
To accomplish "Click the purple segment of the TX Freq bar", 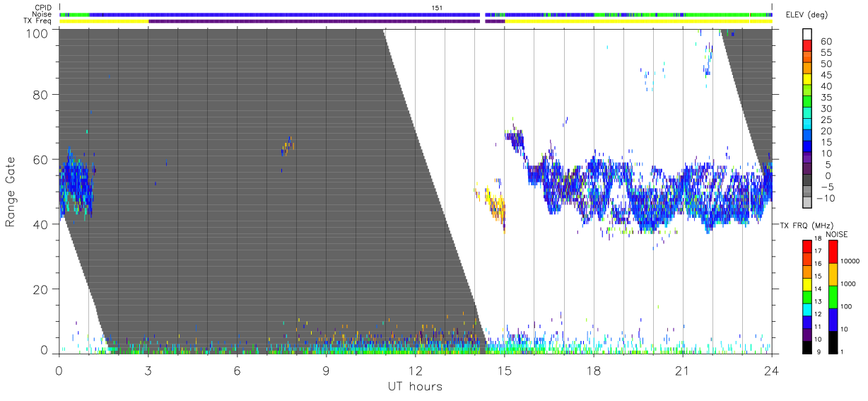I will 314,21.
